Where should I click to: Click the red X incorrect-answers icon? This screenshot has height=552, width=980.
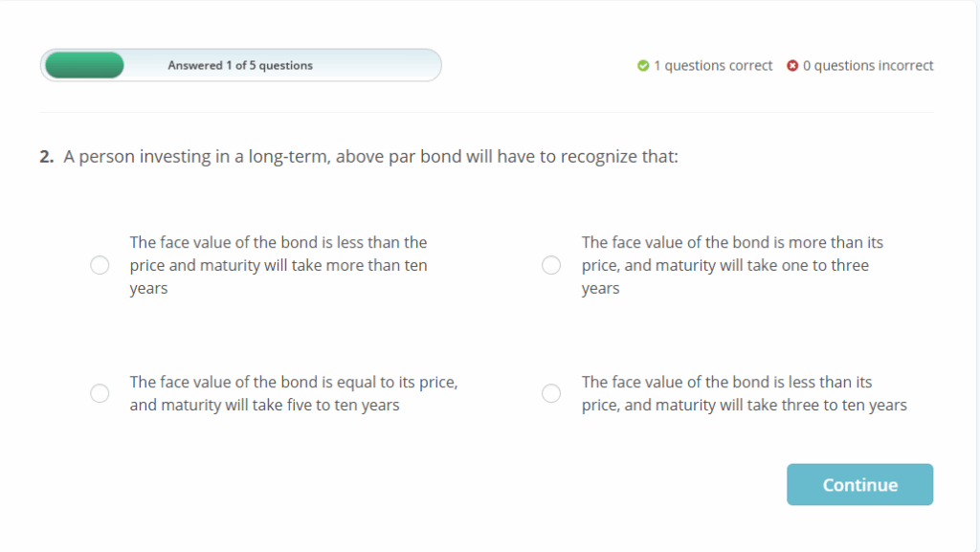[792, 66]
